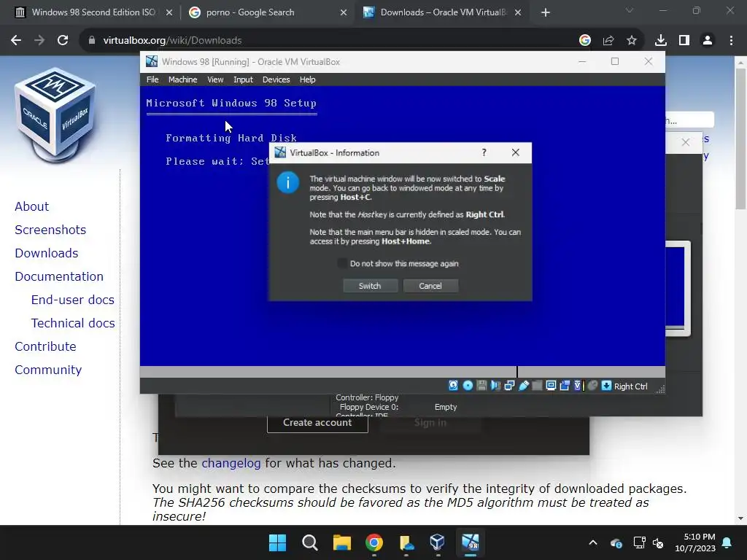Open the changelog link
The height and width of the screenshot is (560, 747).
point(231,463)
